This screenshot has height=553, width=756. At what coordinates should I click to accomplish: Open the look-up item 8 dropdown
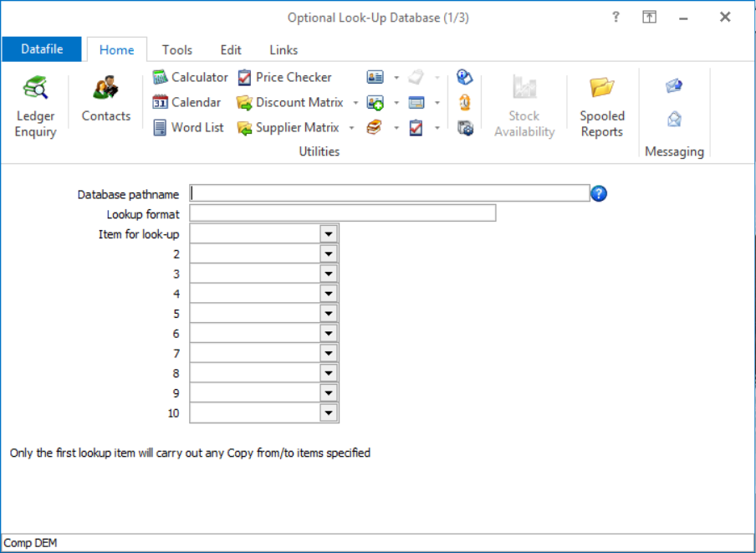click(x=329, y=373)
